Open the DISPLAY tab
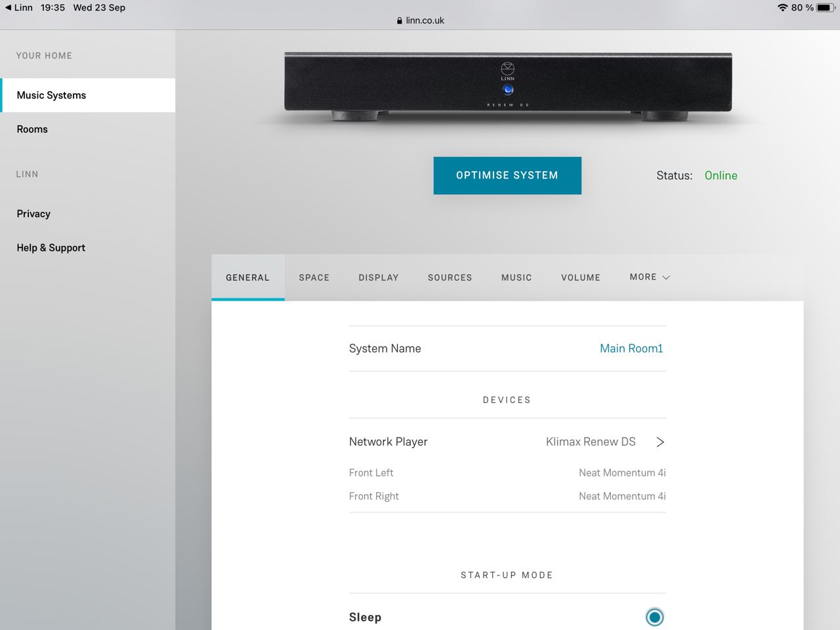Screen dimensions: 840x630 pyautogui.click(x=378, y=278)
